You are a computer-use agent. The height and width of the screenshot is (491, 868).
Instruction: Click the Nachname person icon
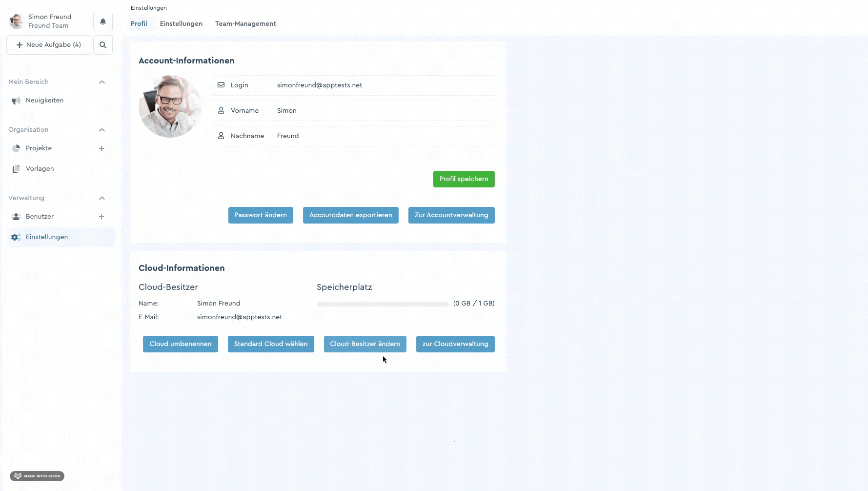point(221,136)
